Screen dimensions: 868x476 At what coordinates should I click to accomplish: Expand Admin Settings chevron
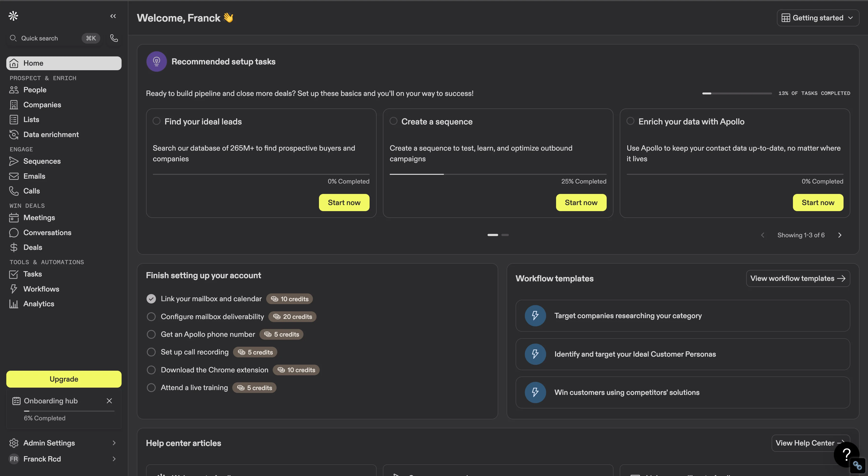click(x=114, y=443)
